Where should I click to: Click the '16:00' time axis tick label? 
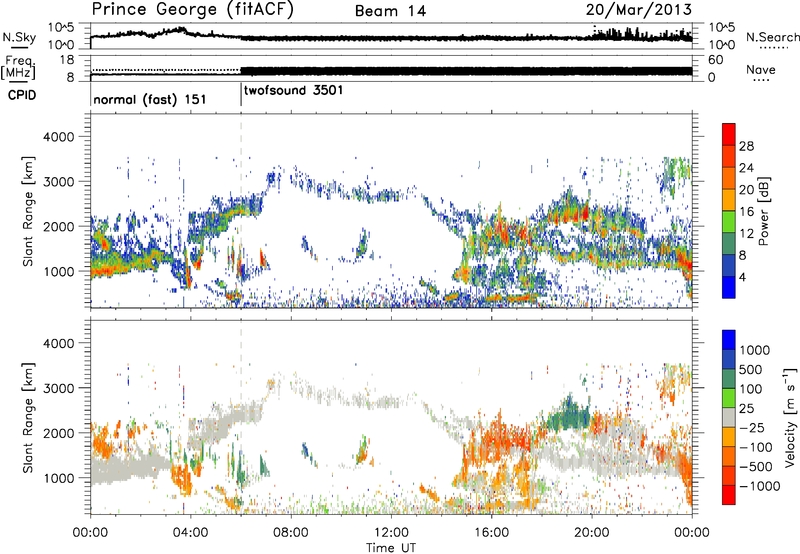[491, 533]
